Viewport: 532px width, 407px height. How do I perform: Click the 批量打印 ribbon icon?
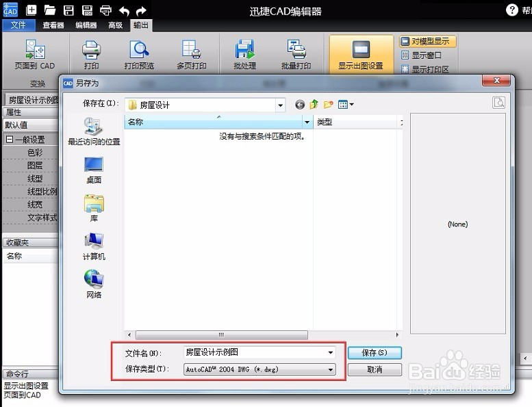(296, 54)
